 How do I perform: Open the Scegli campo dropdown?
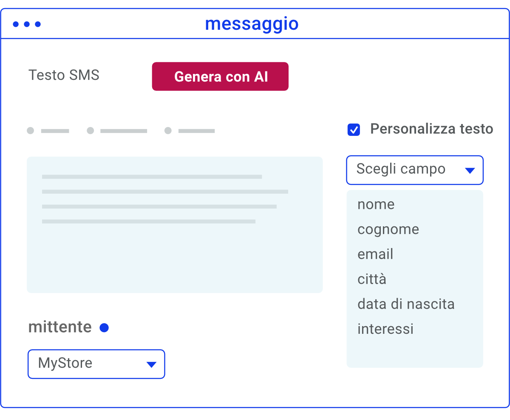click(414, 170)
